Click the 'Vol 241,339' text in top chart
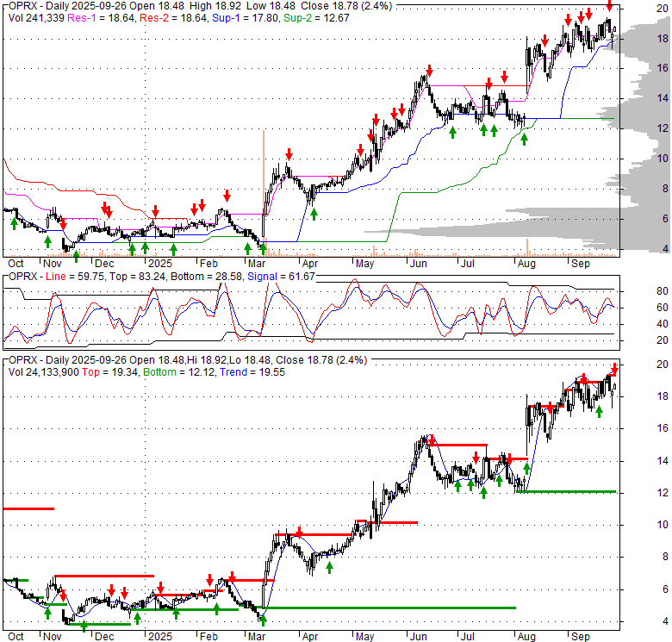Screen dimensions: 672x642 (x=36, y=18)
